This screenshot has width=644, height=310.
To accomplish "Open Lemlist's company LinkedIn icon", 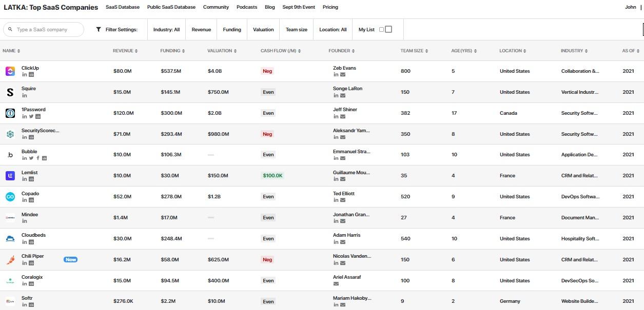I will pyautogui.click(x=25, y=179).
